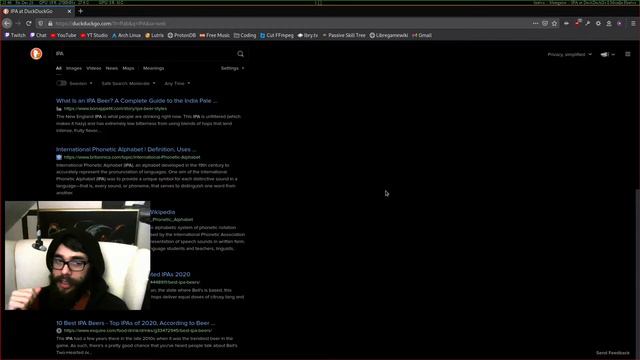The width and height of the screenshot is (640, 360).
Task: Click the browser forward arrow
Action: 18,24
